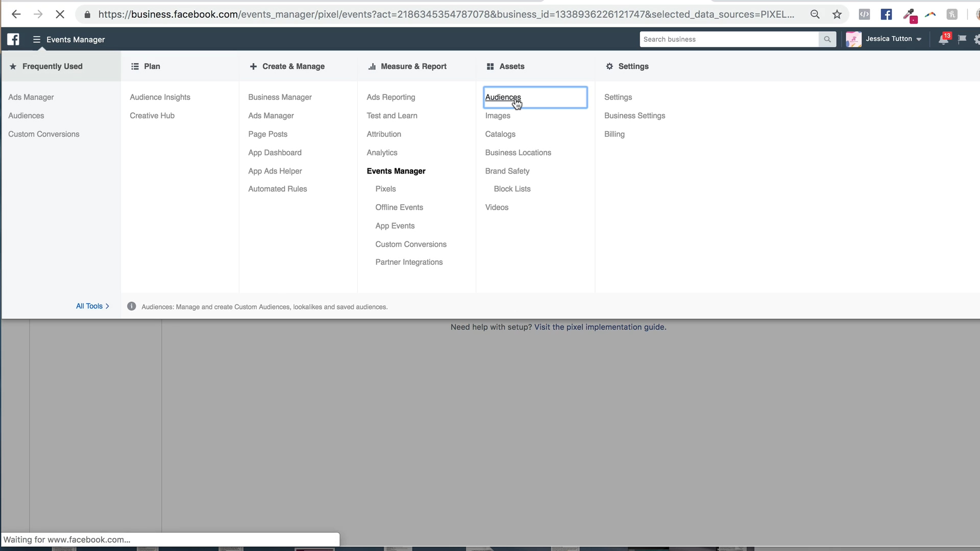
Task: Open Page Posts
Action: [268, 134]
